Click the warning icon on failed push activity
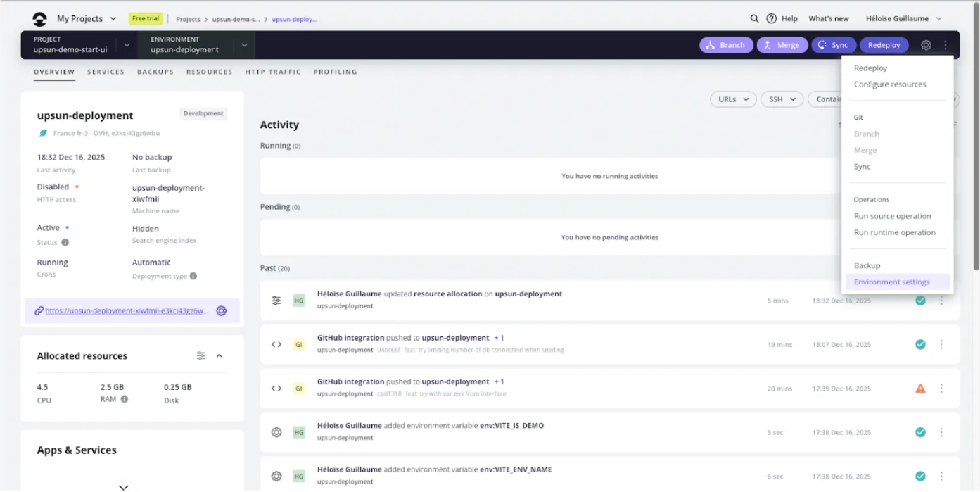Image resolution: width=980 pixels, height=492 pixels. [920, 389]
